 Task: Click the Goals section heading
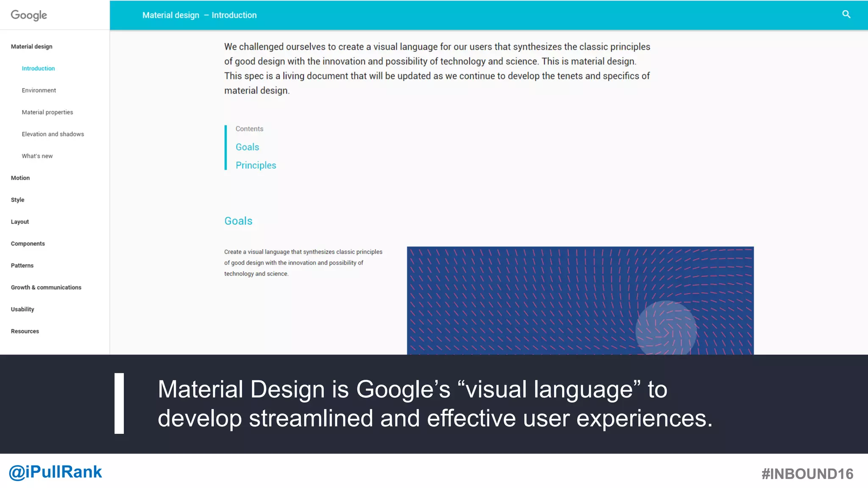coord(238,221)
